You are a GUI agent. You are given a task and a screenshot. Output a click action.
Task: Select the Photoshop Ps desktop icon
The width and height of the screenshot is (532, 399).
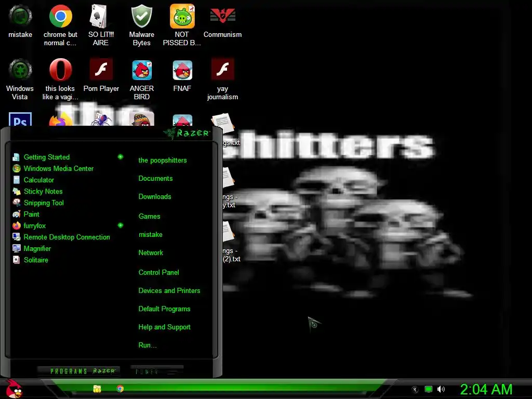point(20,119)
